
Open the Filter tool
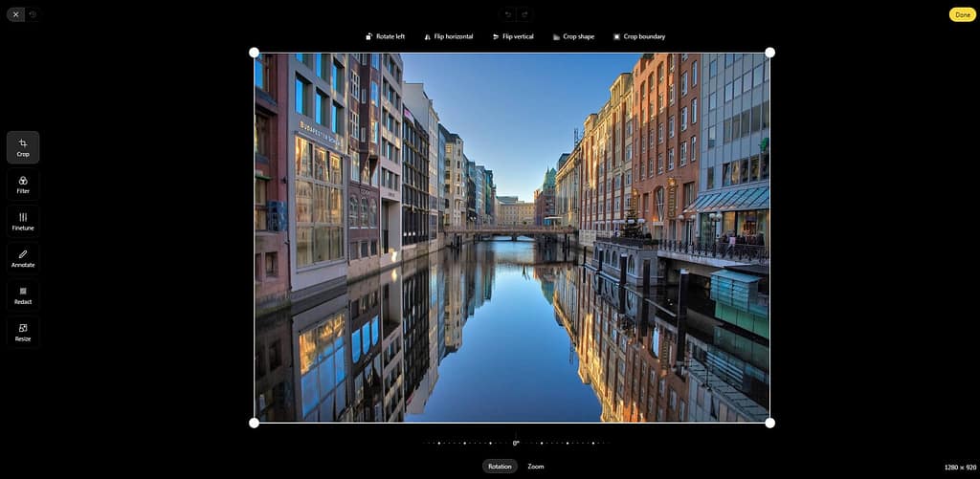pyautogui.click(x=23, y=185)
